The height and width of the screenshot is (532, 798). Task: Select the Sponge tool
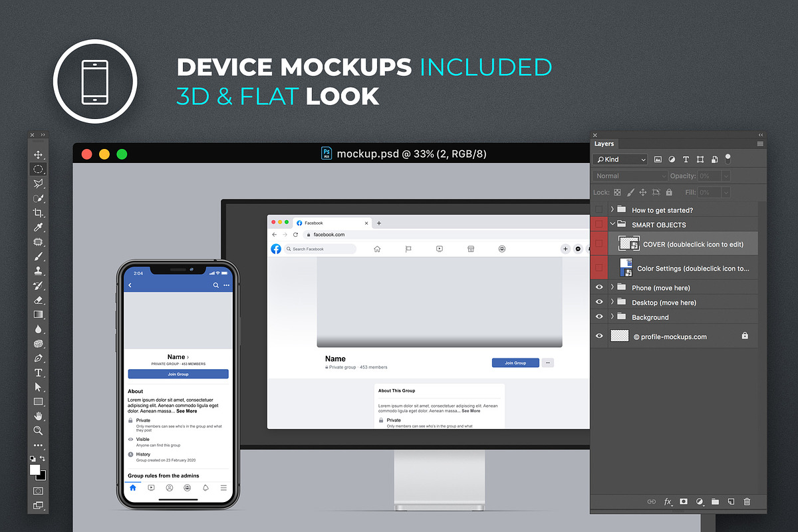pos(38,344)
